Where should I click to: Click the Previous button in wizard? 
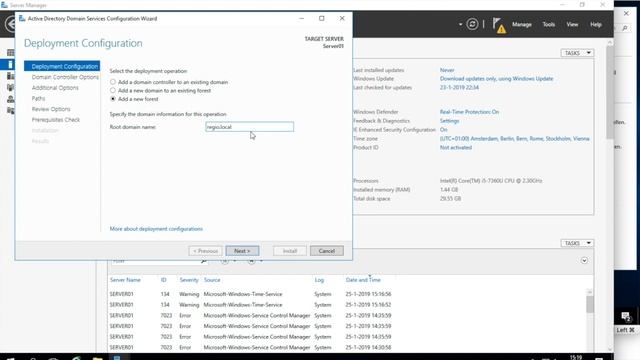point(205,251)
